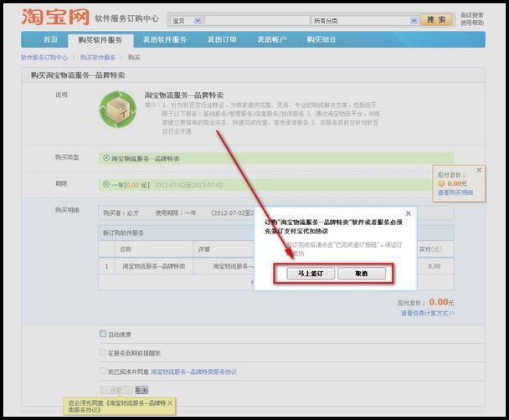Select the 一年 [0.00元] term radio
509x420 pixels.
106,185
